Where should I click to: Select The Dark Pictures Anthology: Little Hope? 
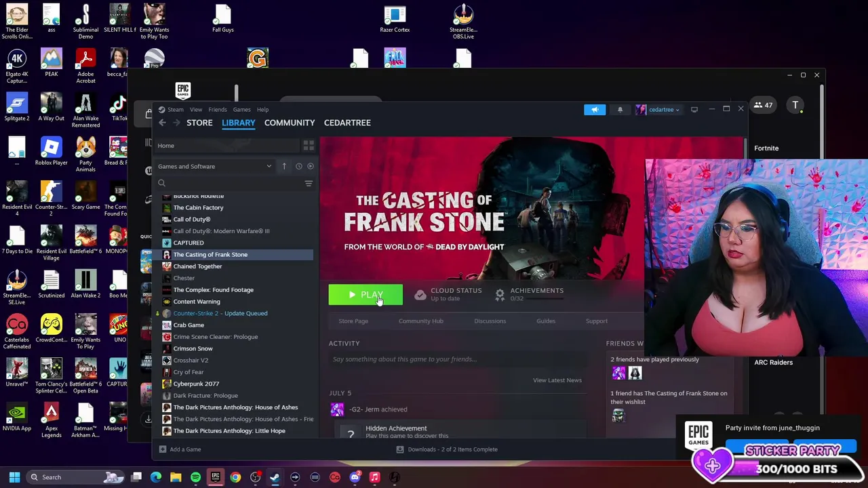pos(229,430)
